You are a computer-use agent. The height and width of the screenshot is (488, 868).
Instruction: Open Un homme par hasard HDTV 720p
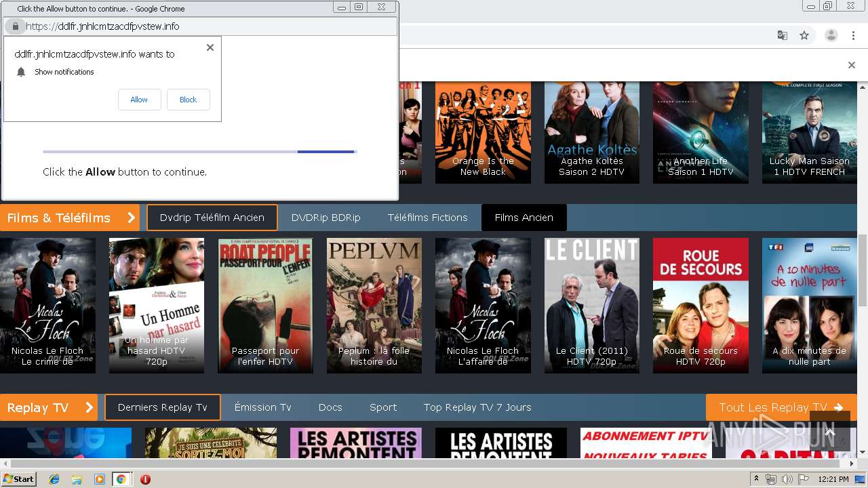157,305
